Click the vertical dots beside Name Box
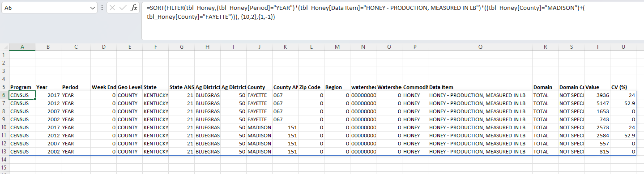The image size is (644, 174). (x=102, y=8)
